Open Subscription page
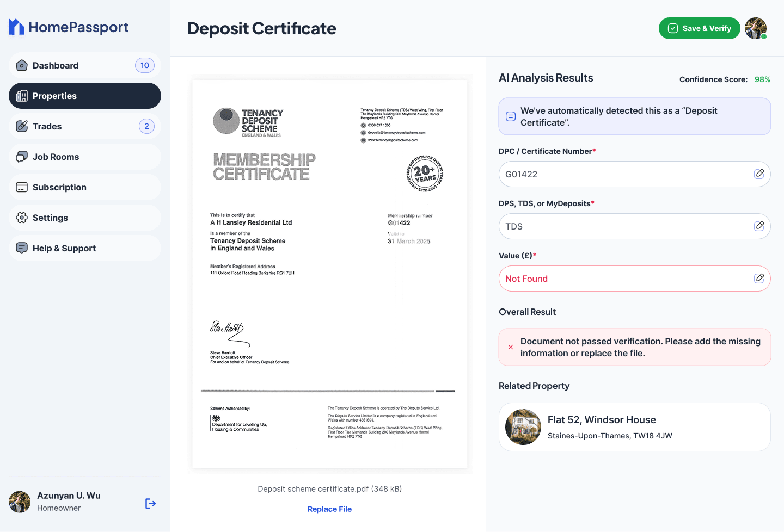The height and width of the screenshot is (532, 784). pyautogui.click(x=85, y=187)
